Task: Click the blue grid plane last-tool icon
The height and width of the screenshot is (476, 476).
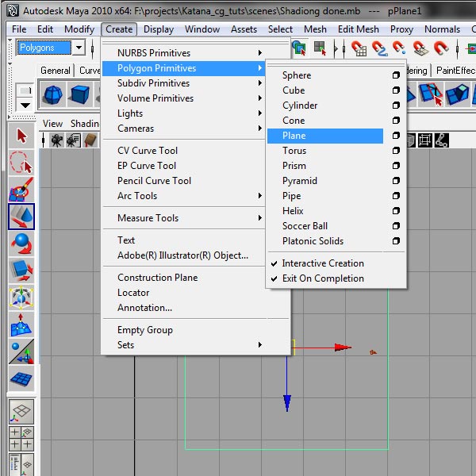Action: [21, 378]
